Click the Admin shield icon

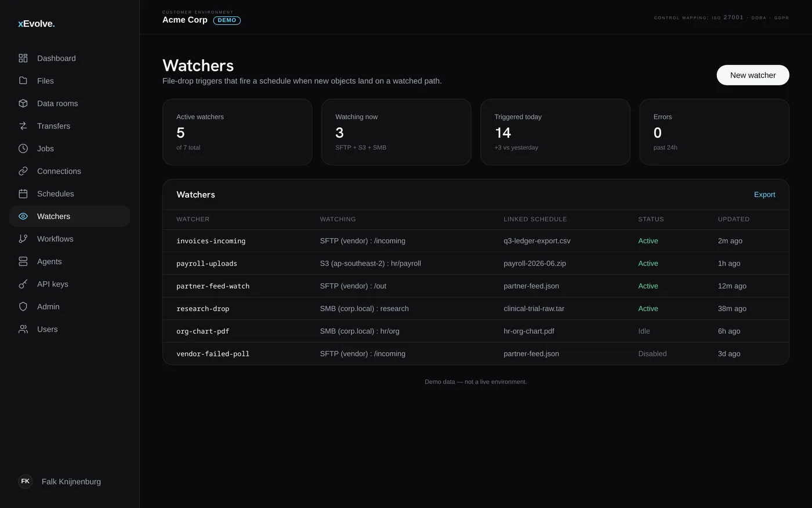pyautogui.click(x=23, y=307)
